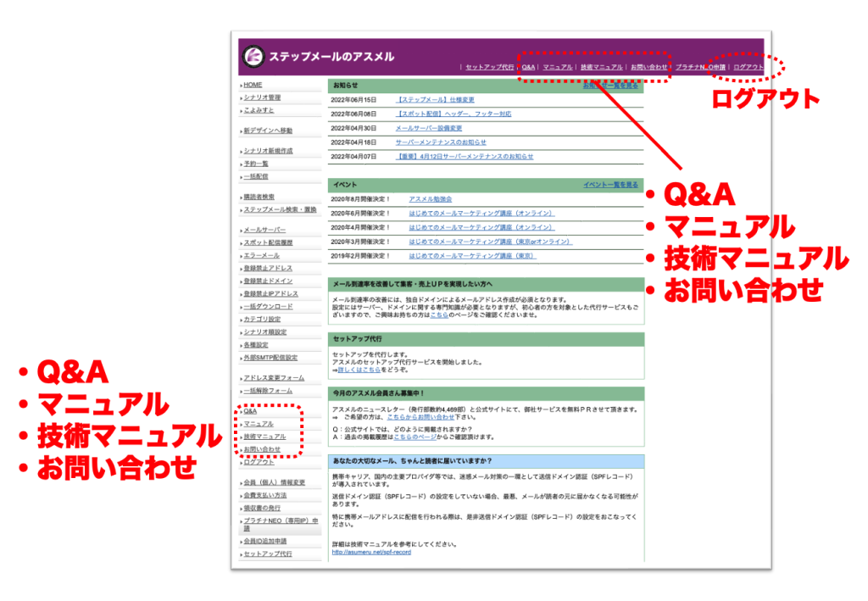Click ステップメール検索・置換 in the sidebar

[280, 209]
